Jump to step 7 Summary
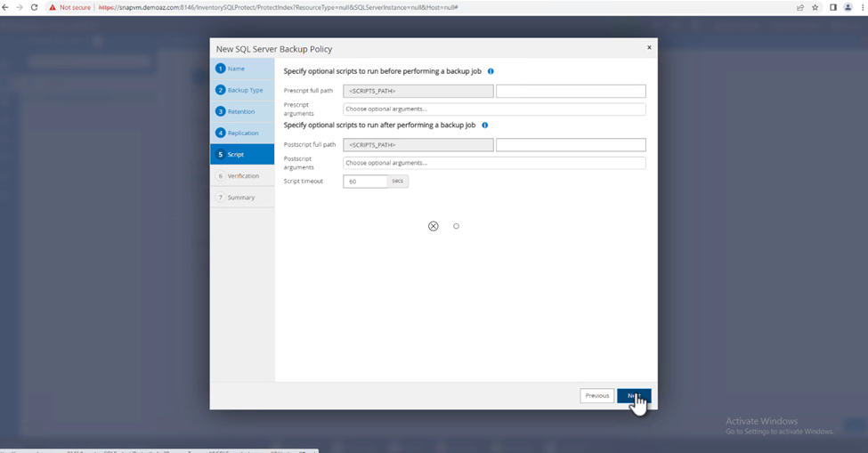Screen dimensions: 868x453 tap(242, 198)
